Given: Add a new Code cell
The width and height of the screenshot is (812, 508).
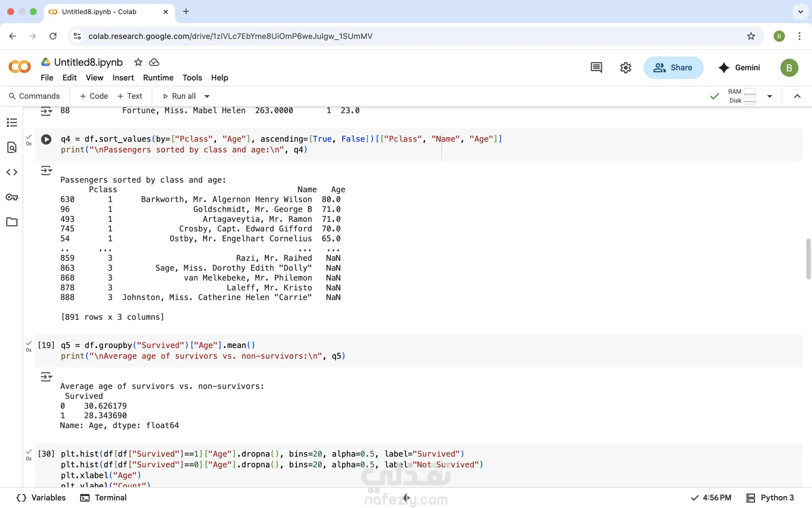Looking at the screenshot, I should pyautogui.click(x=94, y=97).
